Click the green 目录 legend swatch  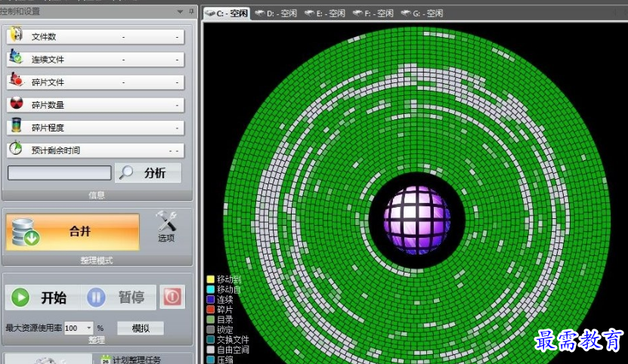(x=210, y=319)
